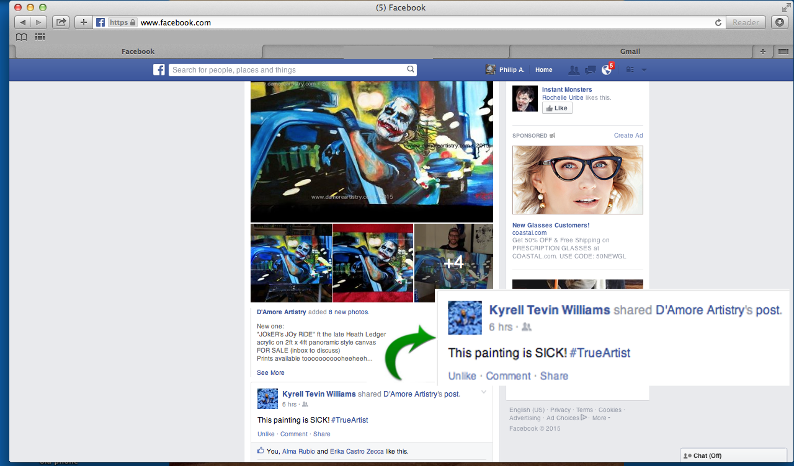Open the 'Create Ad' link
794x466 pixels.
tap(628, 135)
